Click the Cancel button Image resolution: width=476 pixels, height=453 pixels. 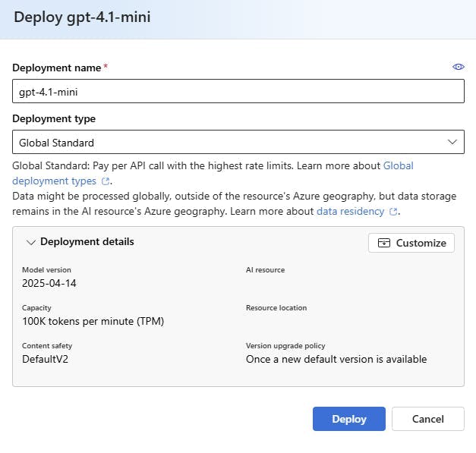click(428, 419)
